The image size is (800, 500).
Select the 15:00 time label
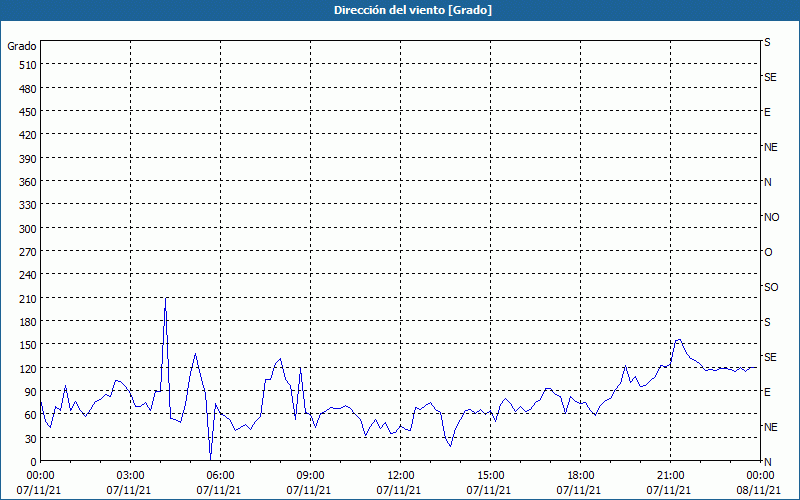(x=490, y=476)
